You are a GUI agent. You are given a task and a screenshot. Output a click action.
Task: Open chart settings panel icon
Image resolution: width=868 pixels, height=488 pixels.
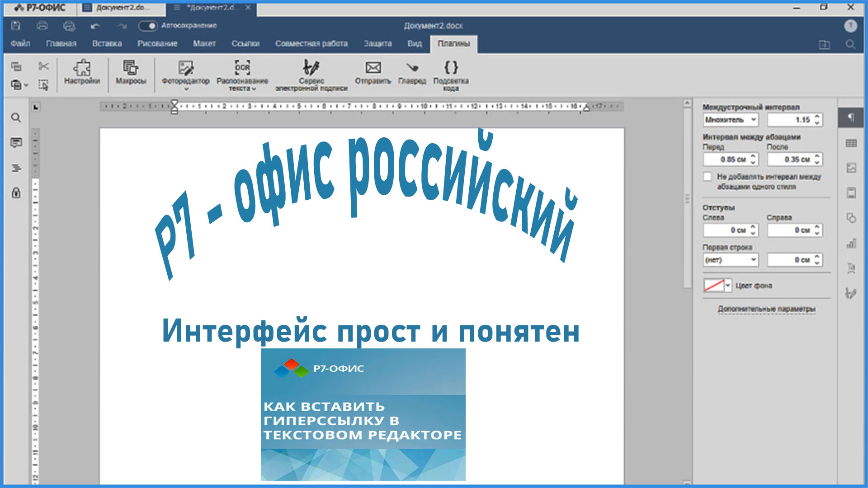click(x=851, y=243)
